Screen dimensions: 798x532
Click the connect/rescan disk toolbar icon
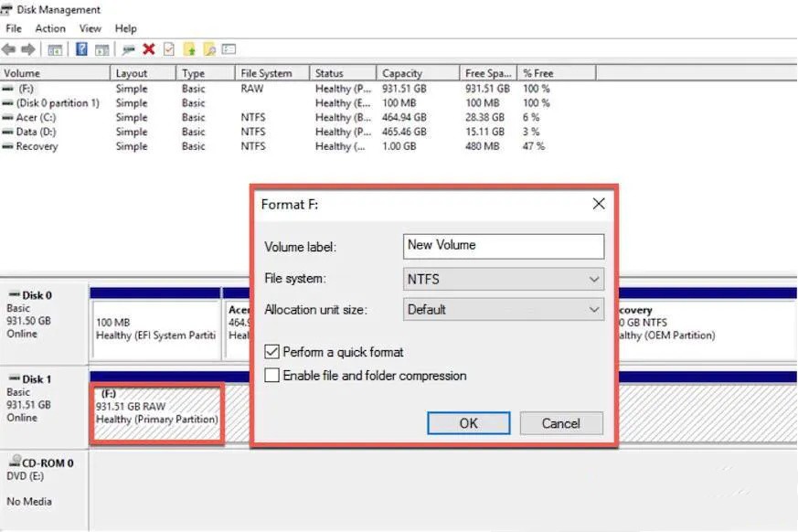click(128, 49)
